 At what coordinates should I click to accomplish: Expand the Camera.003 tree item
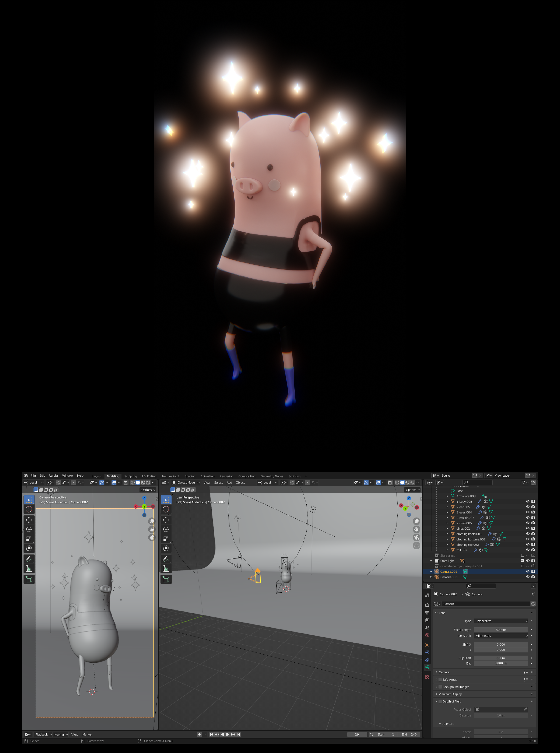[x=431, y=577]
